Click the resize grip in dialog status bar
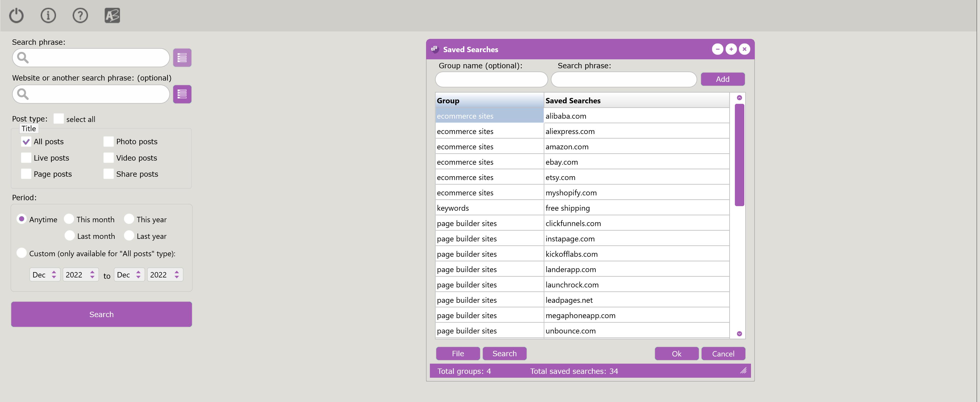Viewport: 980px width, 402px height. point(743,371)
